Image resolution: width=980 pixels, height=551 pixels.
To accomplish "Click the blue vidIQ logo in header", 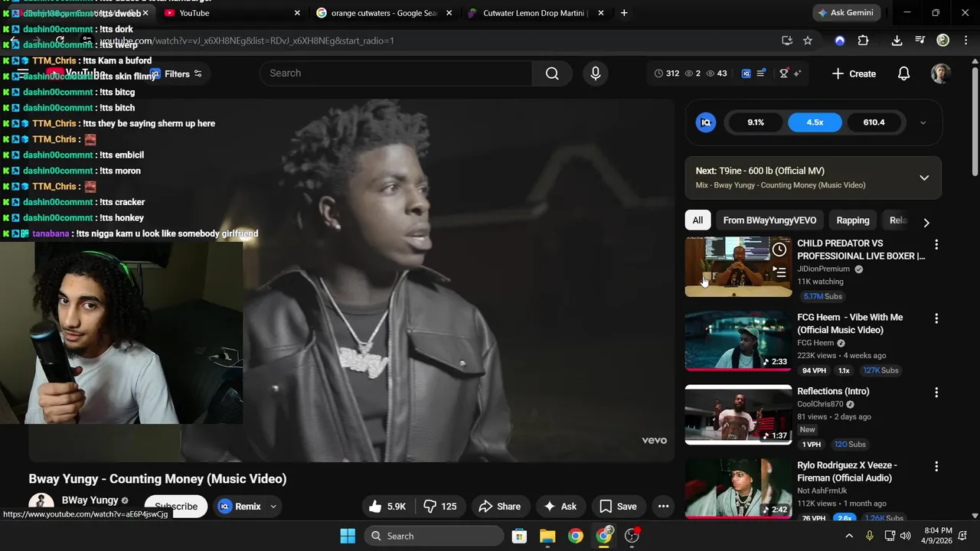I will pyautogui.click(x=746, y=73).
